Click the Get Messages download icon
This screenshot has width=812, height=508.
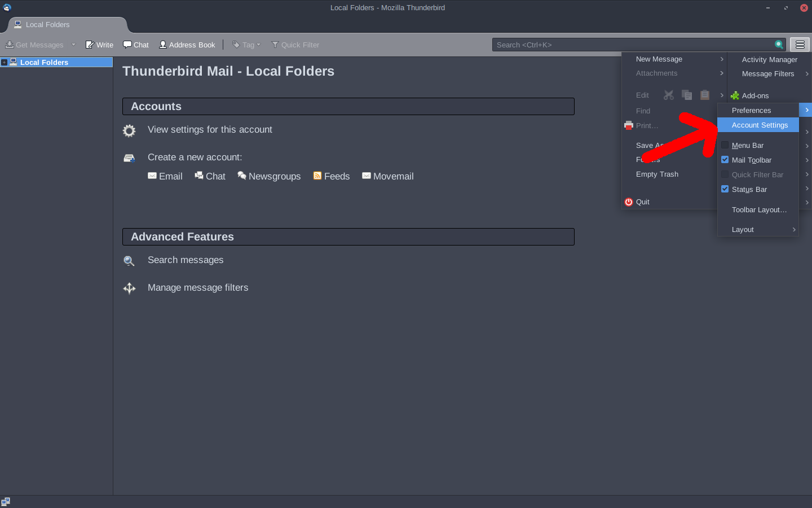point(10,45)
